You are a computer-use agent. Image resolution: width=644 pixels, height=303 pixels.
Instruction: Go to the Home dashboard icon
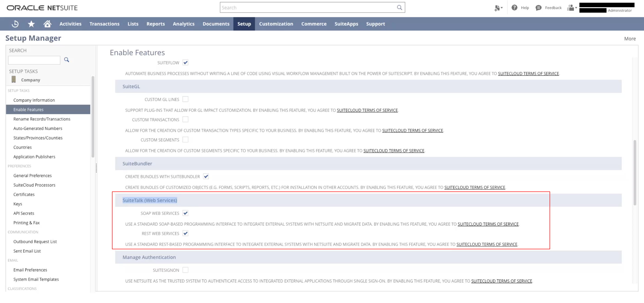pos(47,24)
